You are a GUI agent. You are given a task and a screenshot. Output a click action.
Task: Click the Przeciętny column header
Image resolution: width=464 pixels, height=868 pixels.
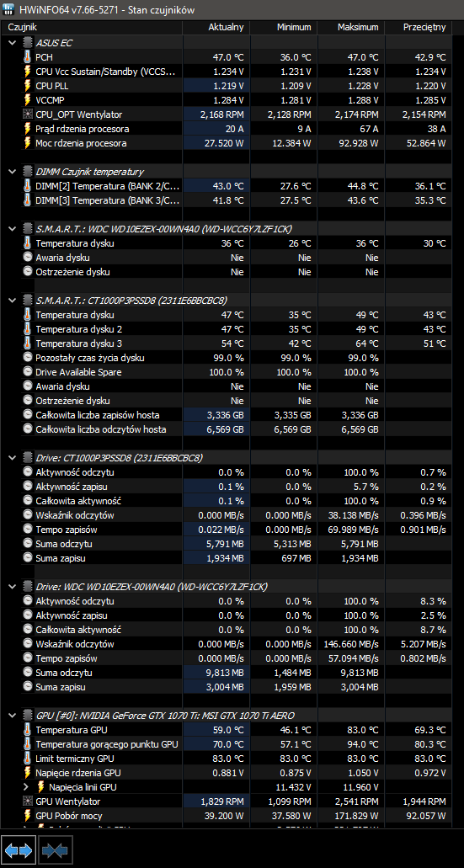point(419,27)
